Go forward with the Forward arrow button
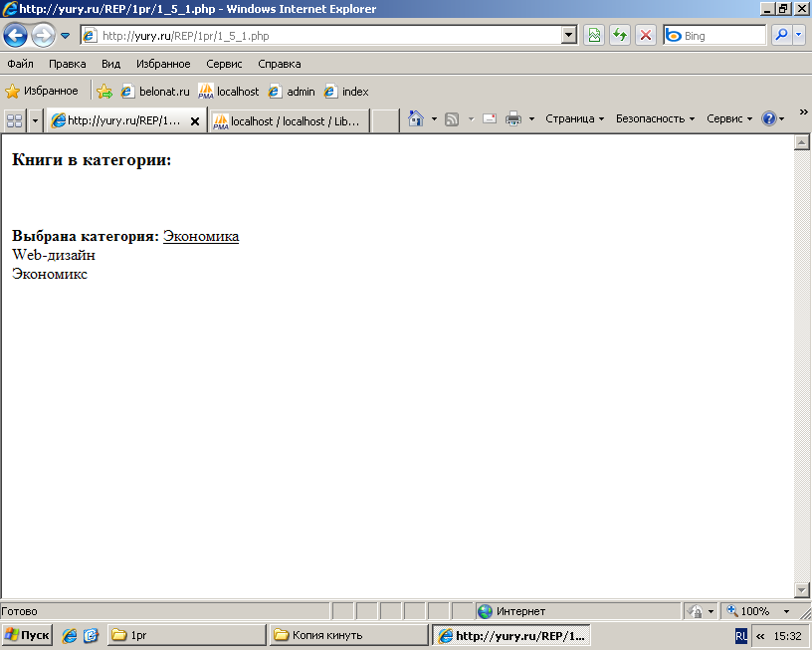The height and width of the screenshot is (650, 812). [x=43, y=36]
